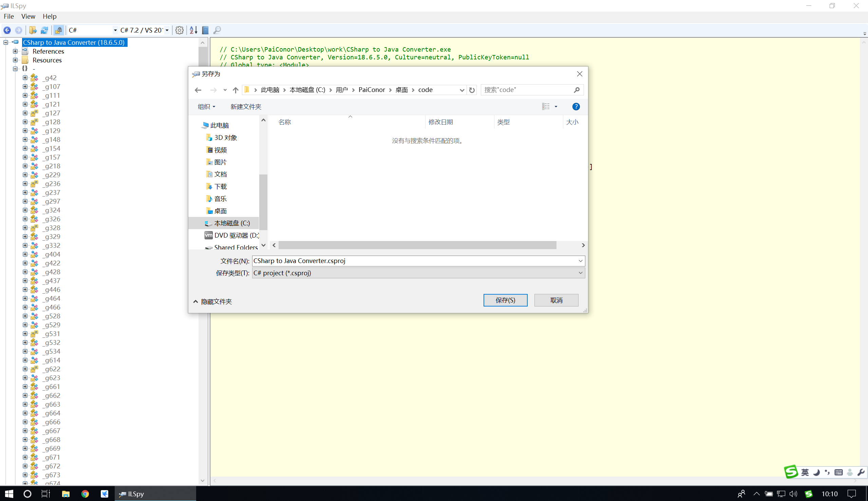This screenshot has height=501, width=868.
Task: Open the 保存类型 C# project dropdown
Action: (418, 273)
